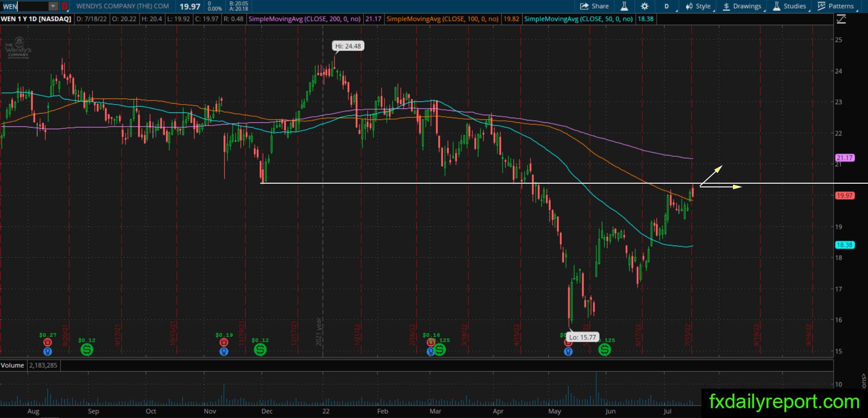Image resolution: width=868 pixels, height=418 pixels.
Task: Click the red symbol link indicator
Action: point(65,6)
